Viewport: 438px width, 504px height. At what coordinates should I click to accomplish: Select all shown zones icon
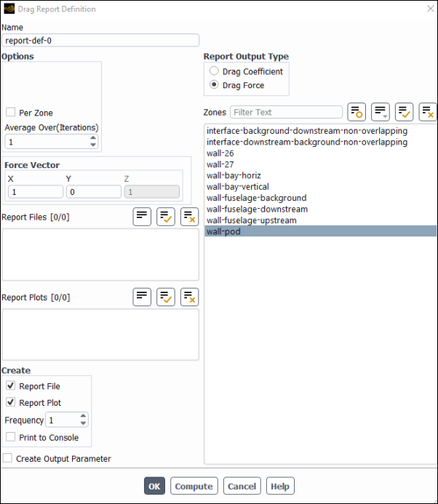coord(405,112)
